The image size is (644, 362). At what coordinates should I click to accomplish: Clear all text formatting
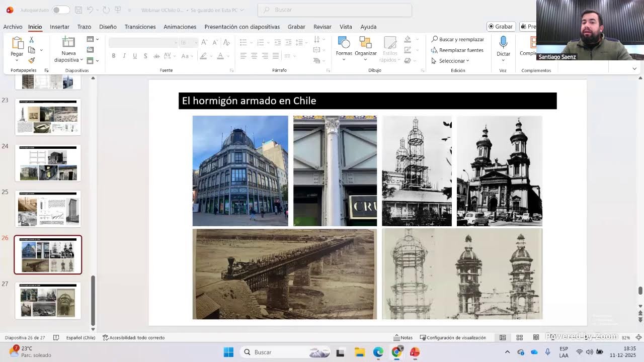[x=226, y=43]
